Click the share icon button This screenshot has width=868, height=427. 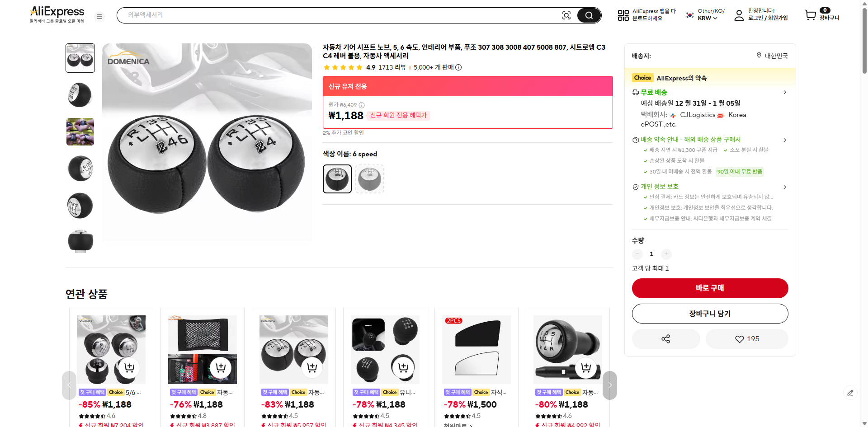click(665, 339)
